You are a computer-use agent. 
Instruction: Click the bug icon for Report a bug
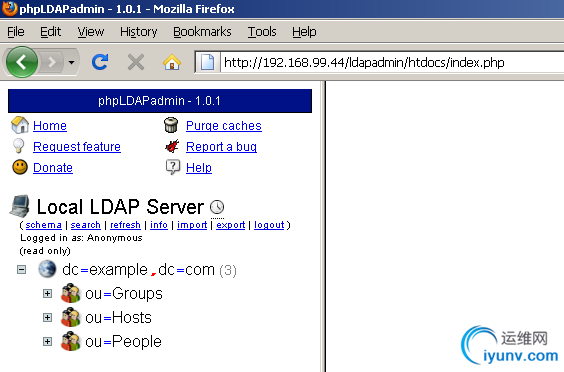(x=172, y=146)
